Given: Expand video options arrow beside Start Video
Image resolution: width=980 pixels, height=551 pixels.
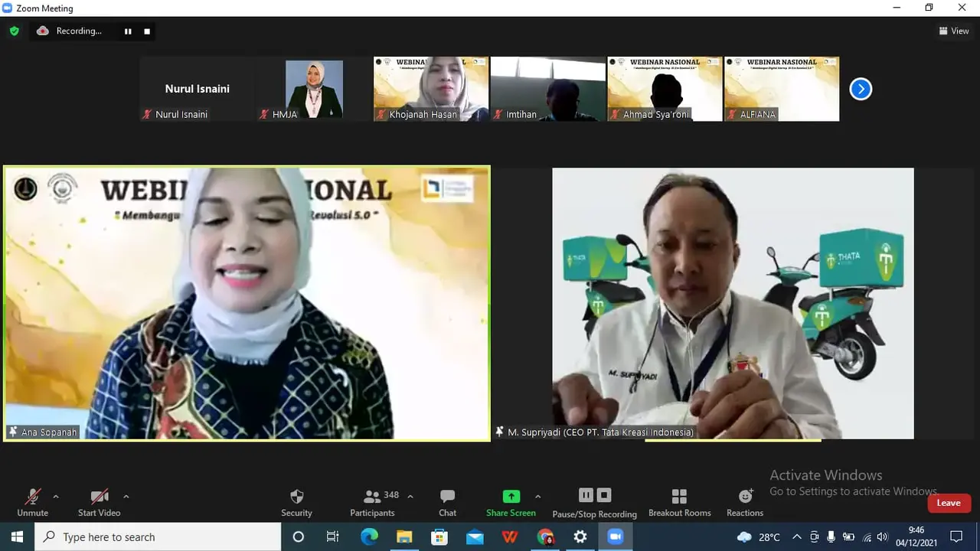Looking at the screenshot, I should pyautogui.click(x=126, y=496).
